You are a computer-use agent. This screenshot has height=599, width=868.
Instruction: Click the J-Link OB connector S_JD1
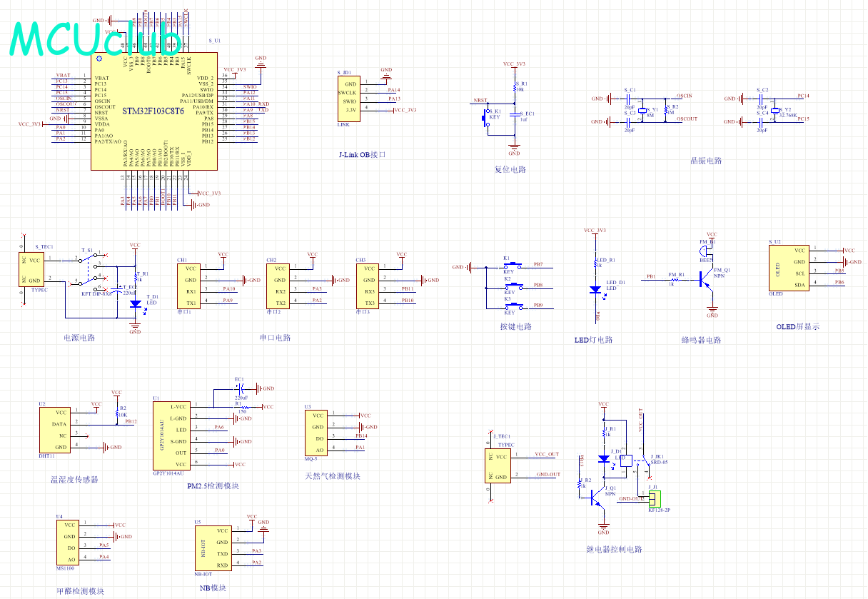[347, 98]
